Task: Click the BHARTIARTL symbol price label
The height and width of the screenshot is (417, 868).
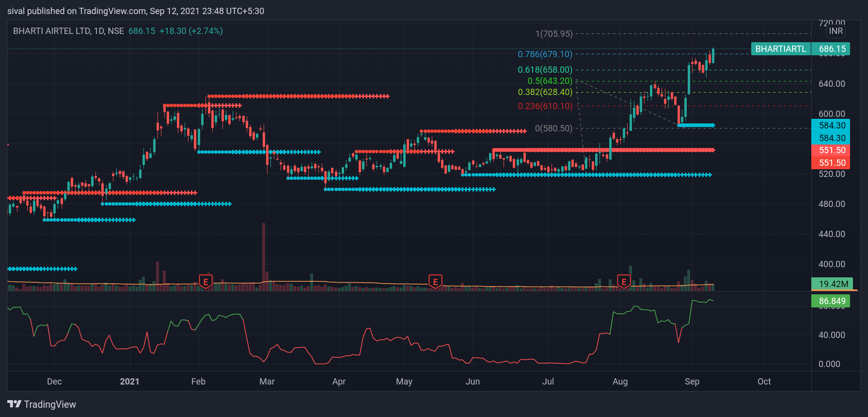Action: point(781,49)
